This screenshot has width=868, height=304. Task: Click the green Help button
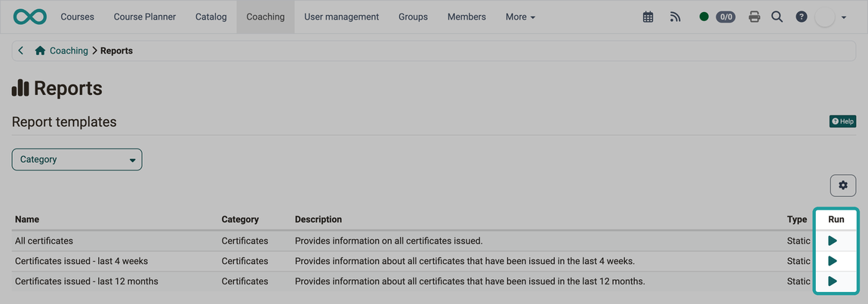[x=842, y=121]
